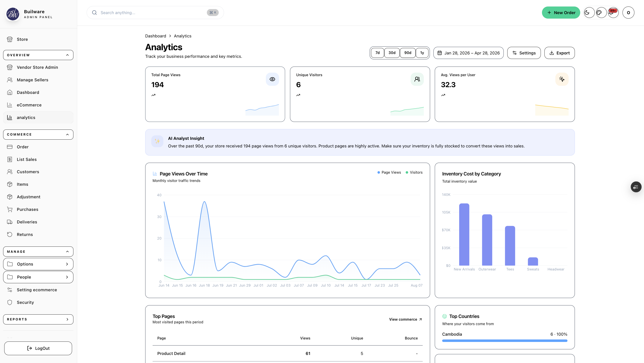644x363 pixels.
Task: Open the user avatar menu
Action: click(628, 13)
